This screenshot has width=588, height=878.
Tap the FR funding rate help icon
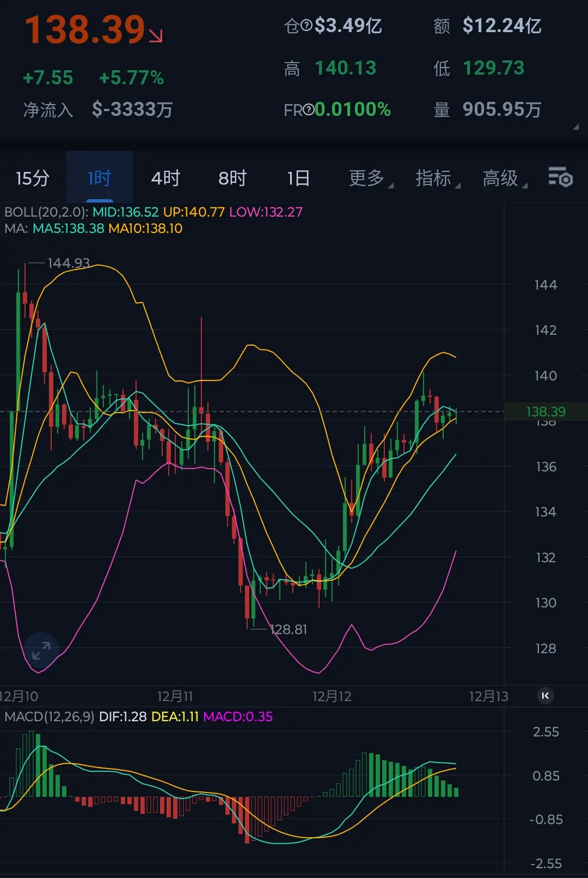coord(309,110)
